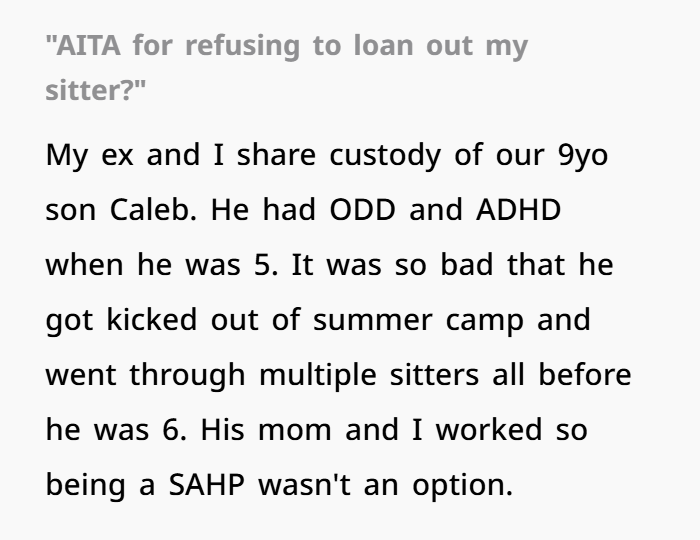Screen dimensions: 700x540
Task: Click the "9yo" text in the first line
Action: (x=583, y=157)
